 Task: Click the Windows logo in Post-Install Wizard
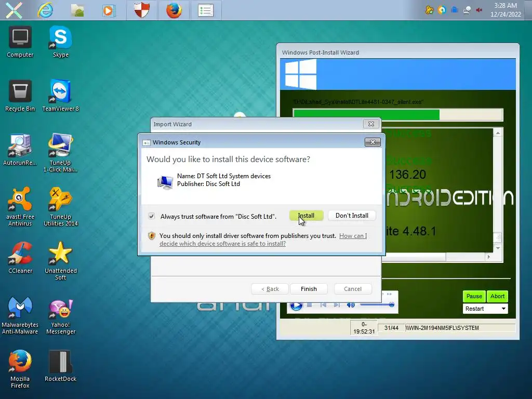tap(300, 74)
